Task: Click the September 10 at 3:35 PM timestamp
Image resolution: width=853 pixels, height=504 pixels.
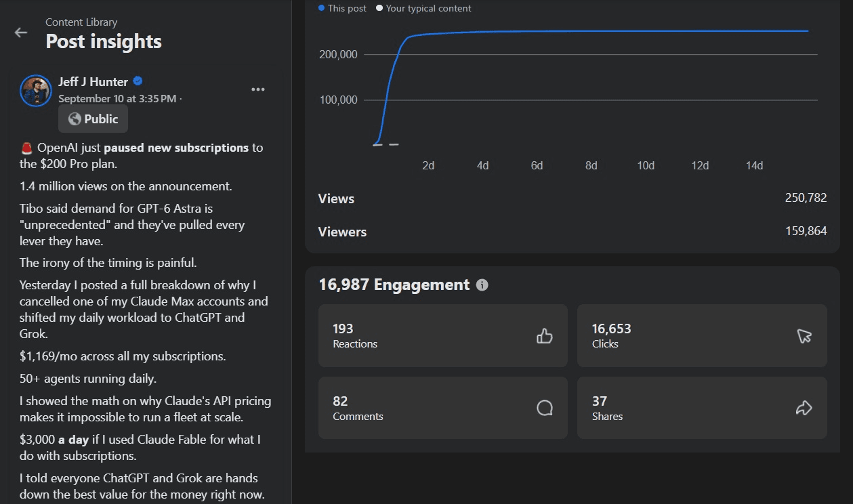Action: pyautogui.click(x=117, y=99)
